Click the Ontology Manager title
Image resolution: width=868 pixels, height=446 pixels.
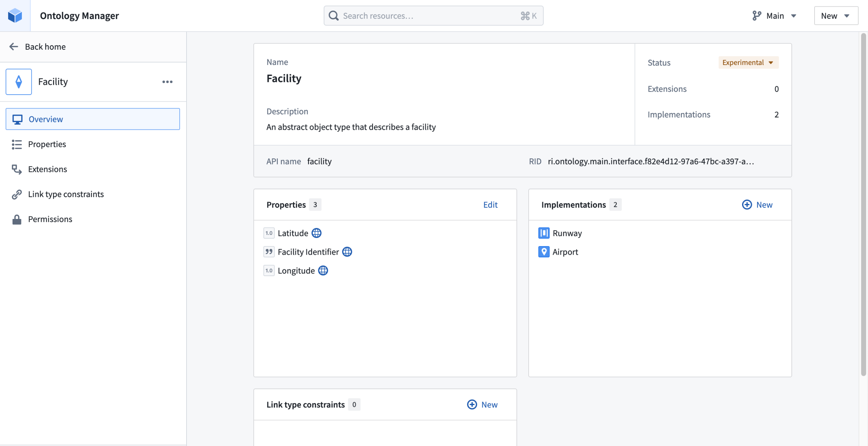[x=79, y=16]
